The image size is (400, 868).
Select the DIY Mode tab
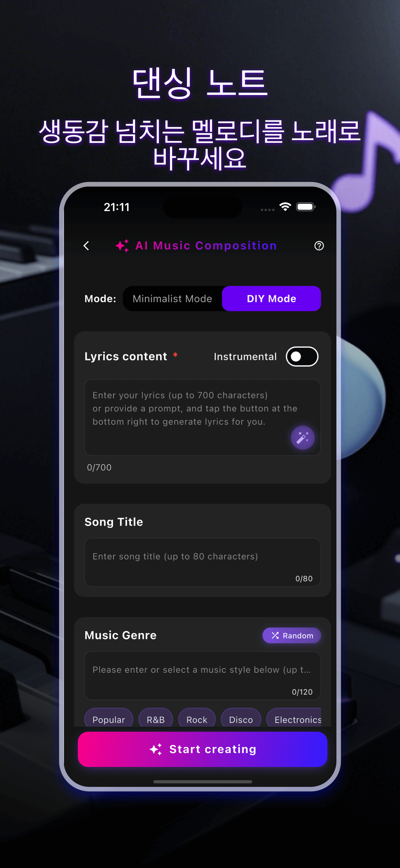272,298
